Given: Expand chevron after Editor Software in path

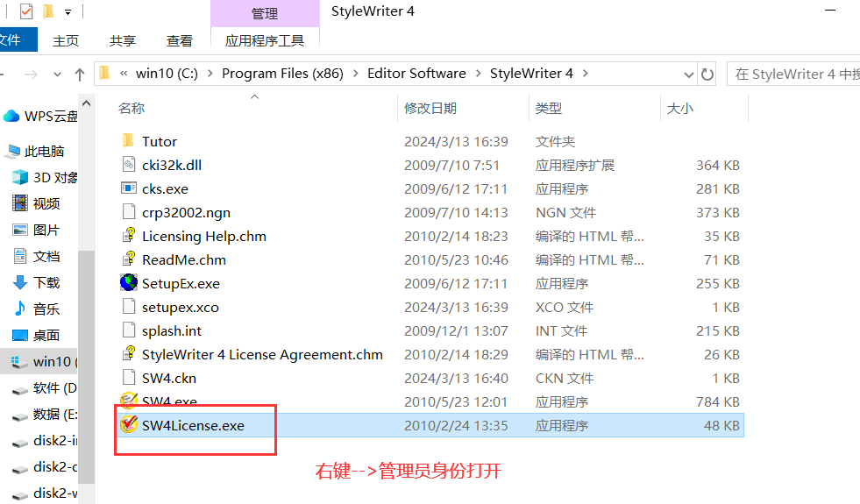Looking at the screenshot, I should [478, 74].
